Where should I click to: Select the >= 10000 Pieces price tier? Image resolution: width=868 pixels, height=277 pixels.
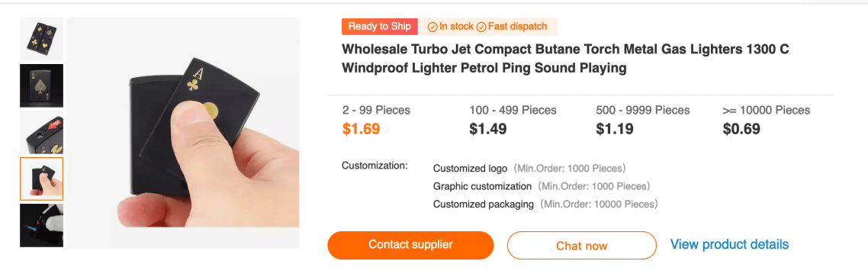pyautogui.click(x=766, y=121)
